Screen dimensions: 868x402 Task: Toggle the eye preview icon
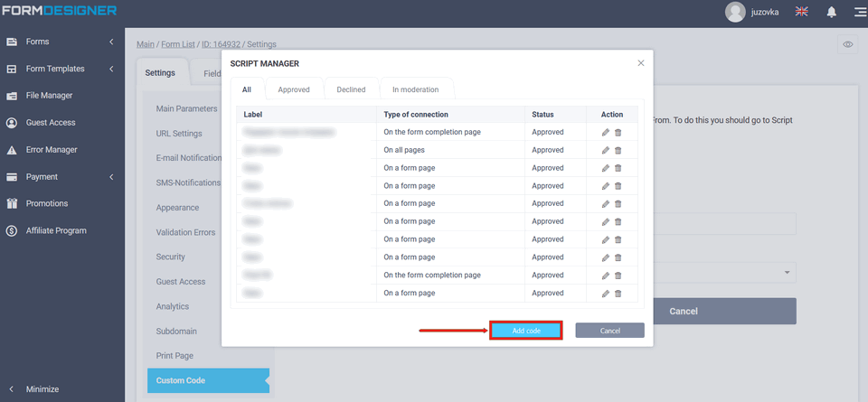(x=847, y=44)
